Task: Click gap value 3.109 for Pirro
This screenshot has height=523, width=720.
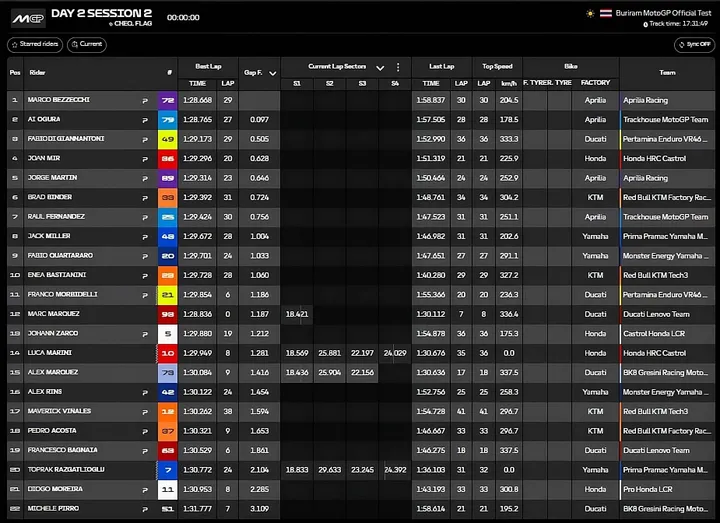Action: [x=259, y=509]
